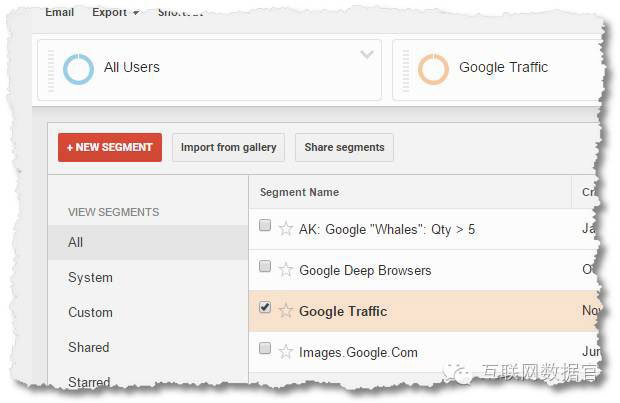Star the Google Deep Browsers segment

click(286, 270)
